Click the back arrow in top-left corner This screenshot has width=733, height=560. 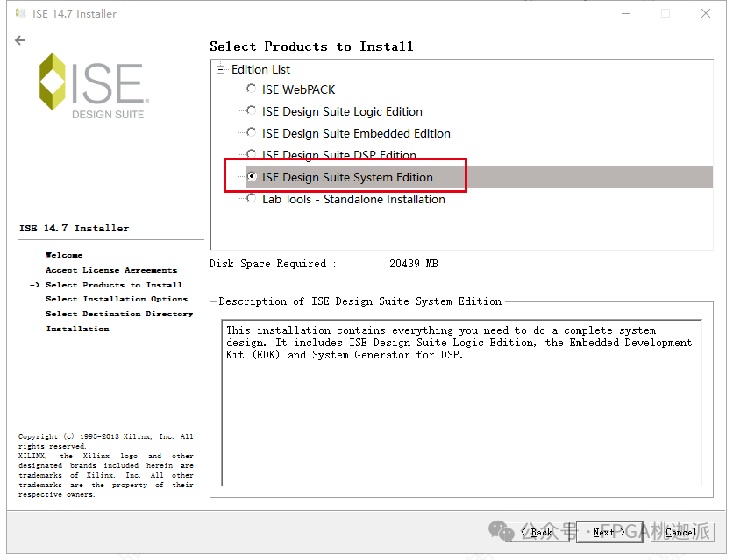click(19, 39)
